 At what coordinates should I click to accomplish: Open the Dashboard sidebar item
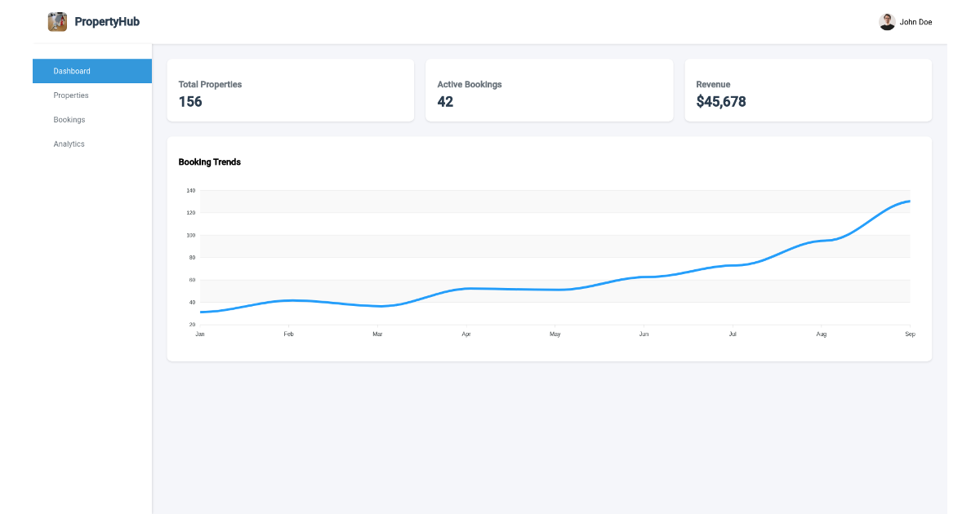tap(92, 71)
